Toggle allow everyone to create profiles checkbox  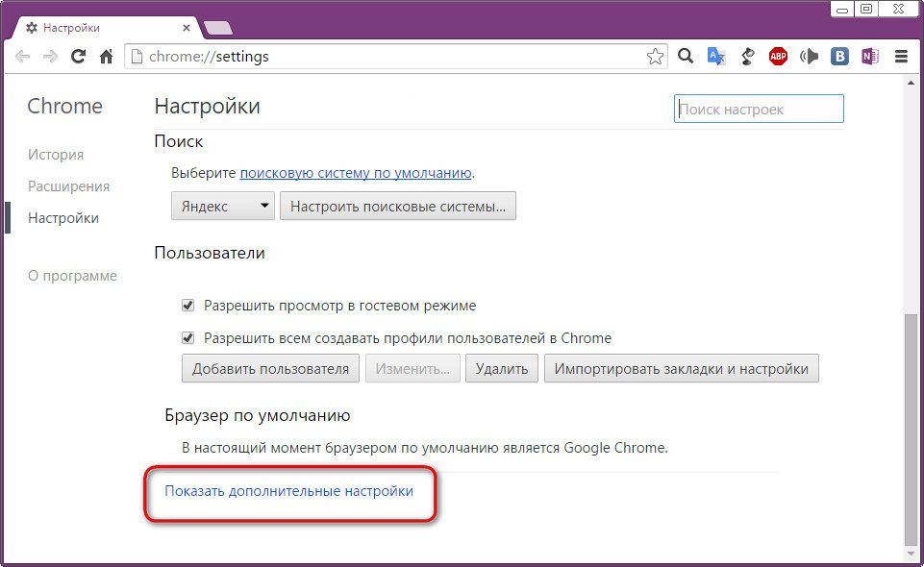coord(188,338)
